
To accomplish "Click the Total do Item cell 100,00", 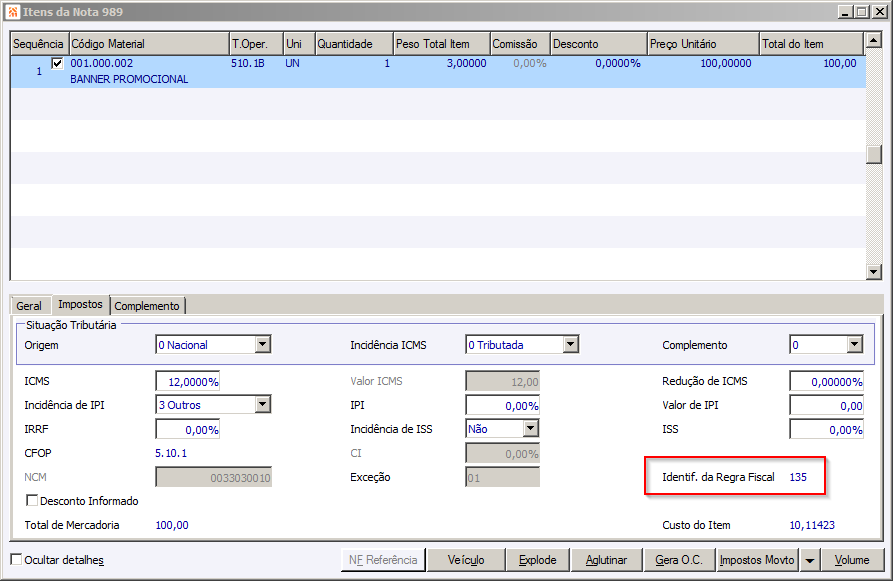I will coord(840,63).
